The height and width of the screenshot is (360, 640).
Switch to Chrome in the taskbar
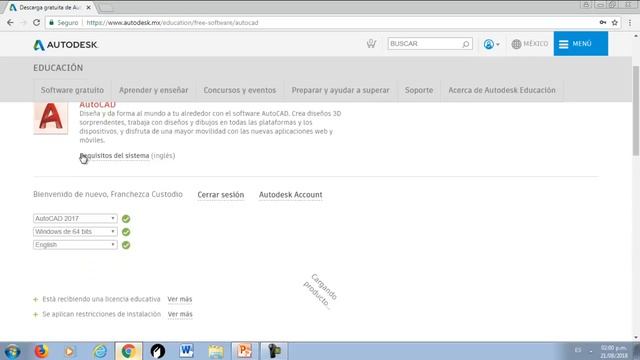tap(129, 351)
